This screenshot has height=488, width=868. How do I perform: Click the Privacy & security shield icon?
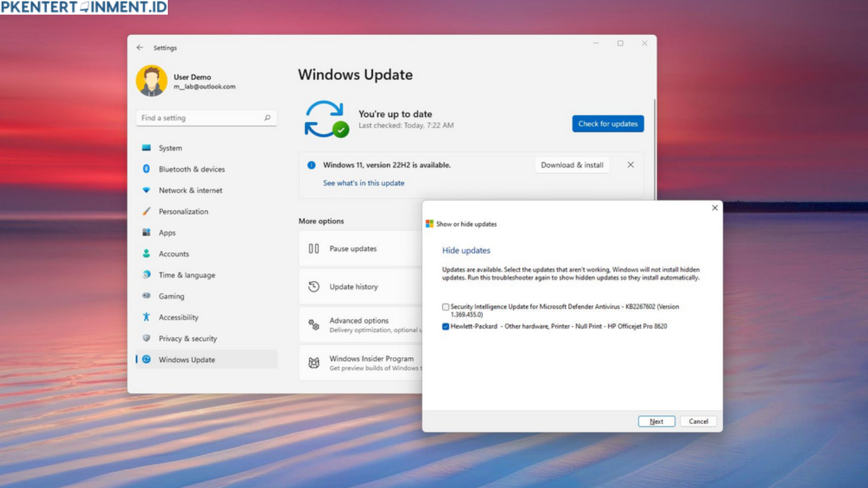pos(147,338)
